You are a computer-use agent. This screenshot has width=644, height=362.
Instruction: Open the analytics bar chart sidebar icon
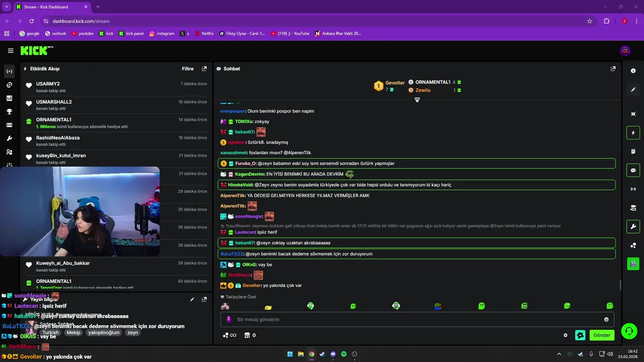(9, 98)
